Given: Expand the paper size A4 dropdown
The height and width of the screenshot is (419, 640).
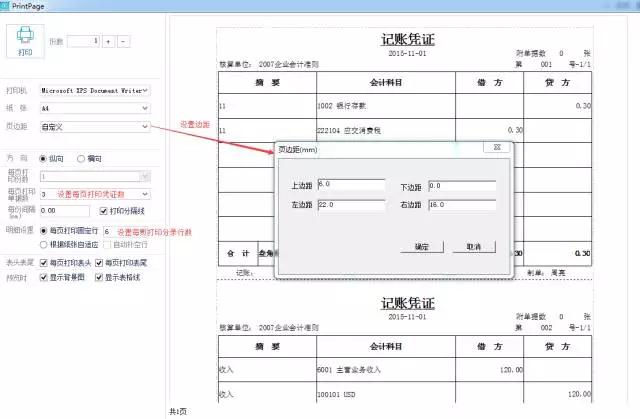Looking at the screenshot, I should pos(146,108).
